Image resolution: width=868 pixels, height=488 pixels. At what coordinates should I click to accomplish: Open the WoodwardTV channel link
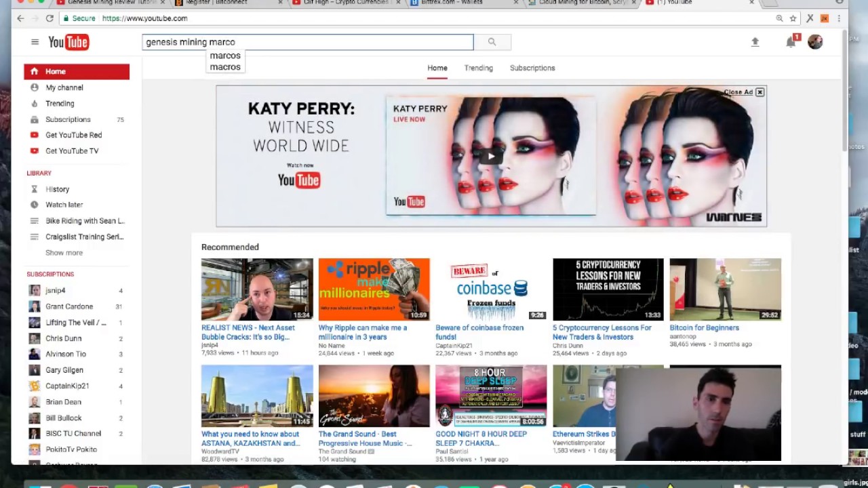click(220, 451)
